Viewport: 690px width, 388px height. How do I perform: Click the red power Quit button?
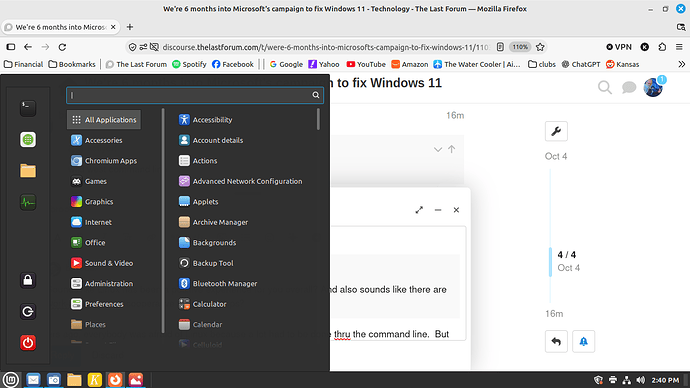pos(28,343)
